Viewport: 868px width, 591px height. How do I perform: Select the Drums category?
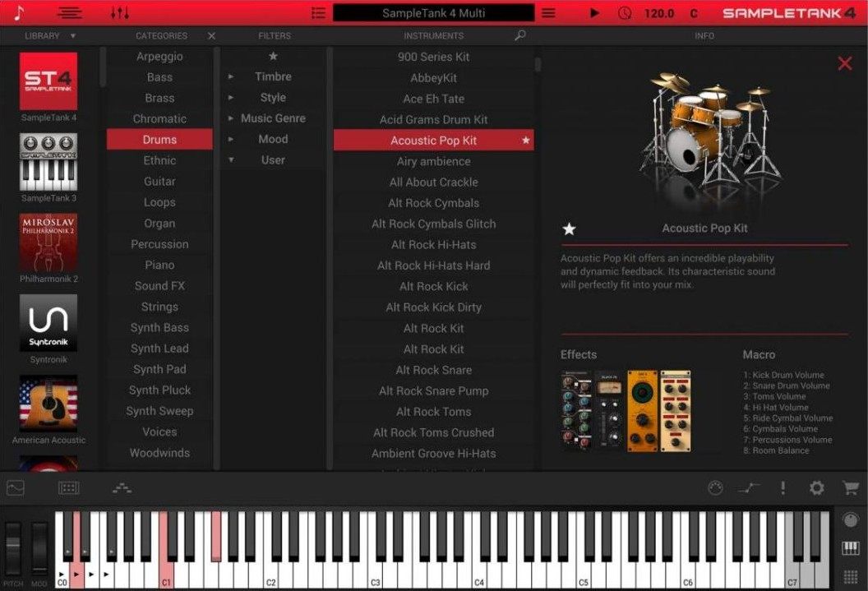tap(159, 139)
